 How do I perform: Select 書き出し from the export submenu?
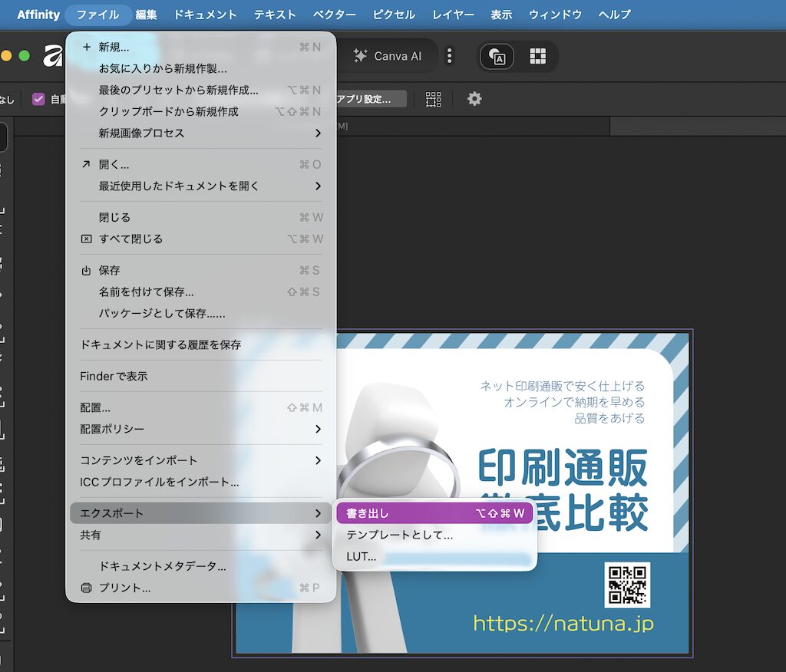399,513
